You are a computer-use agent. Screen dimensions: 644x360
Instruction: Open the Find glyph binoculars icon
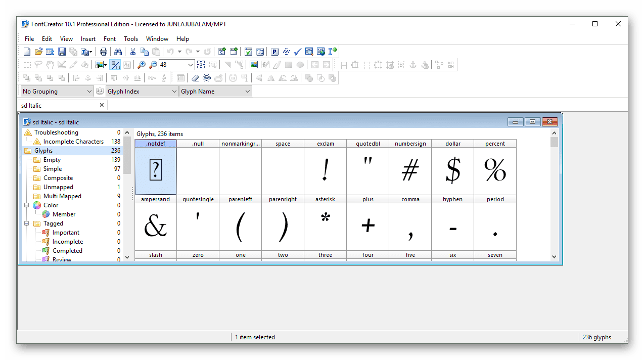click(x=118, y=51)
